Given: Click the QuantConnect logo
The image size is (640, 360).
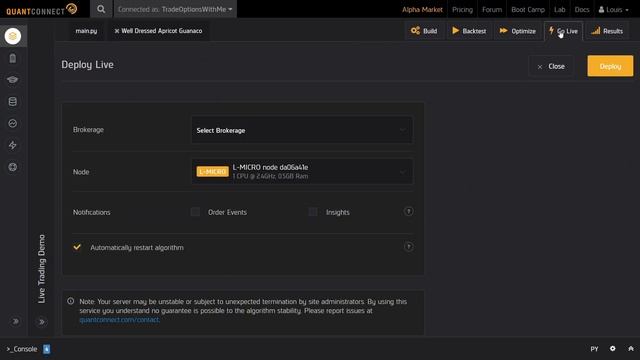Looking at the screenshot, I should tap(42, 9).
